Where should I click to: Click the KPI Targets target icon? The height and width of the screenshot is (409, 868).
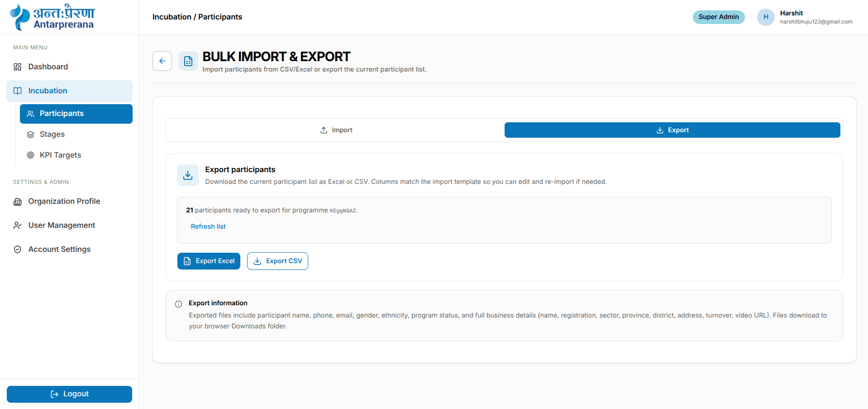[x=31, y=155]
